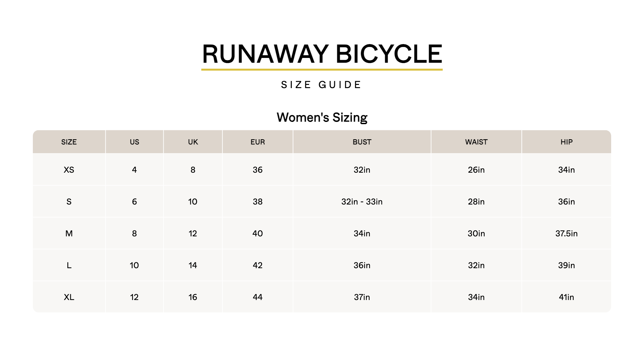The height and width of the screenshot is (355, 644).
Task: Select the XS size row label
Action: 69,170
